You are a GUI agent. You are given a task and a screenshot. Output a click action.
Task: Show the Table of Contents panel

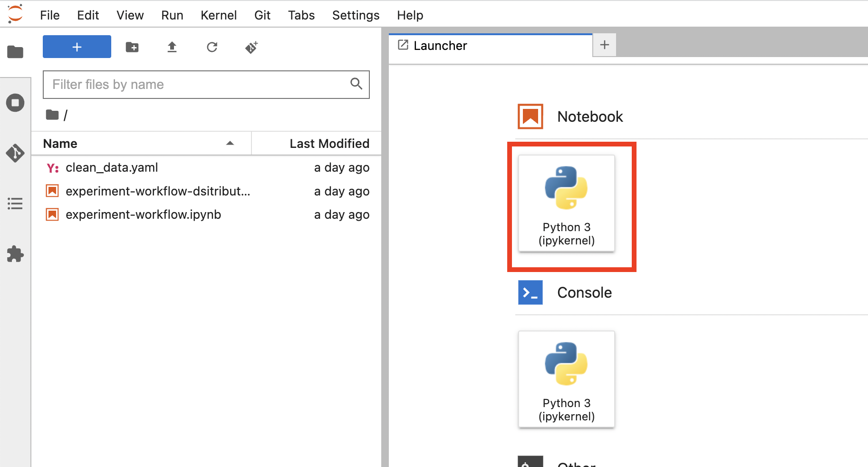[x=15, y=204]
